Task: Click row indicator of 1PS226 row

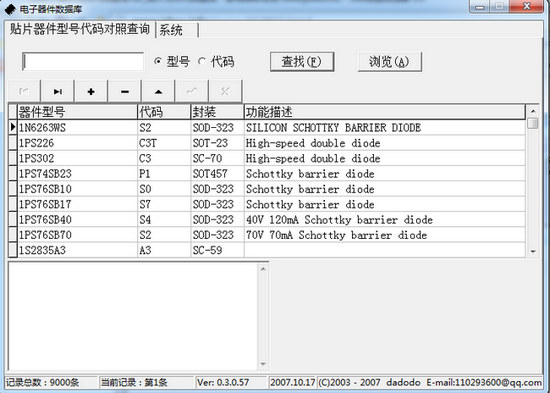Action: click(13, 143)
